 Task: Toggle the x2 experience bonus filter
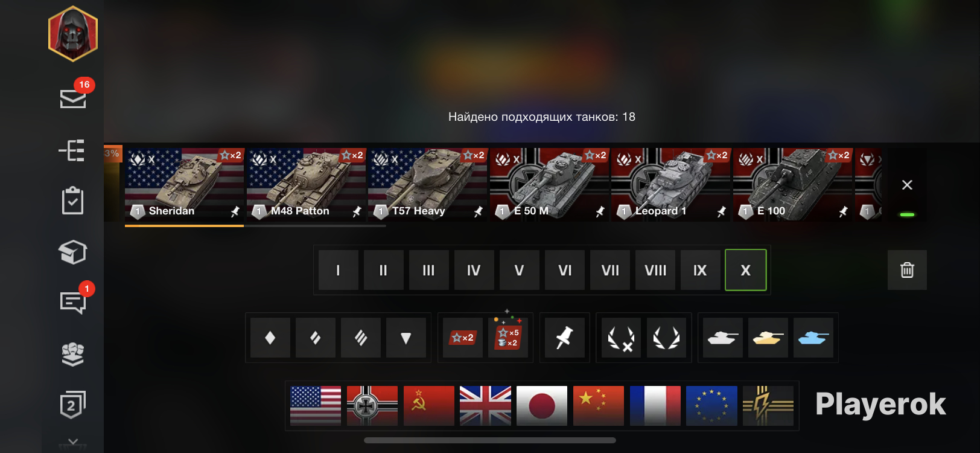[463, 338]
